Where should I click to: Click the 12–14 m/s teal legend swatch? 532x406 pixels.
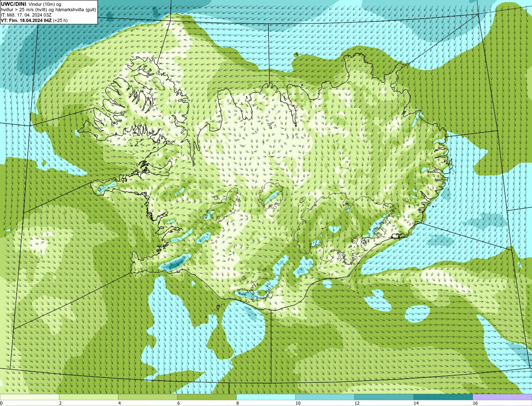pyautogui.click(x=384, y=397)
